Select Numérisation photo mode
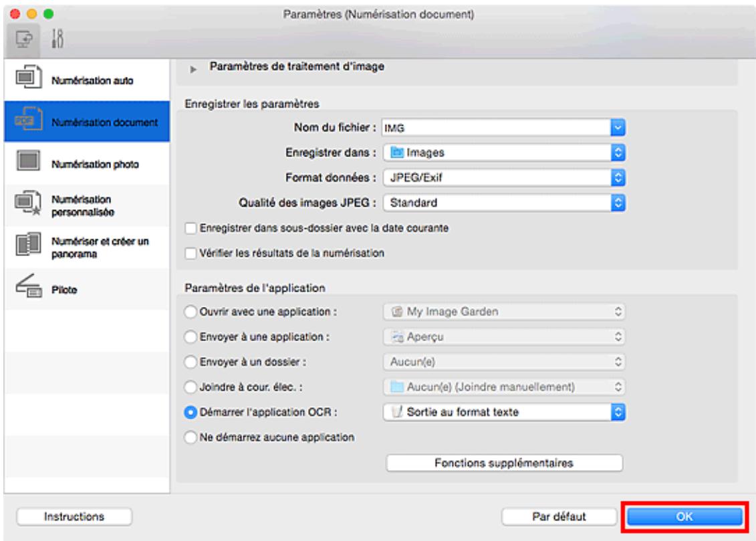Viewport: 756px width, 541px height. coord(56,162)
